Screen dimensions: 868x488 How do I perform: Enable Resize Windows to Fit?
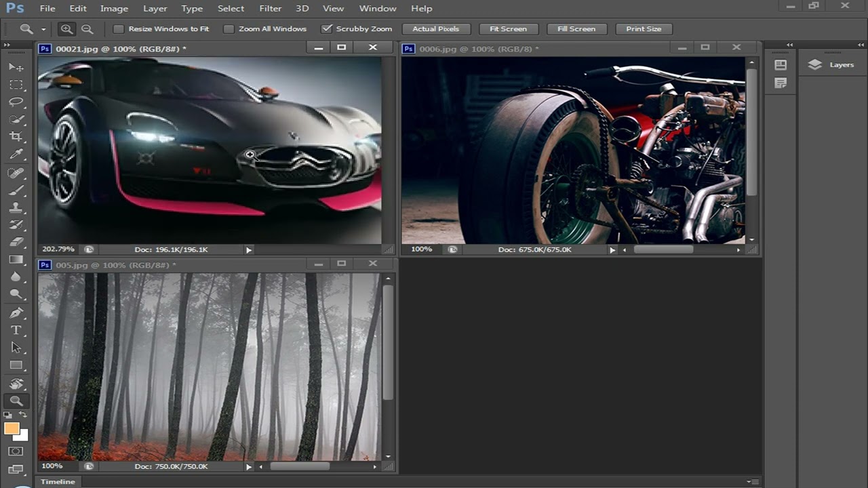119,29
